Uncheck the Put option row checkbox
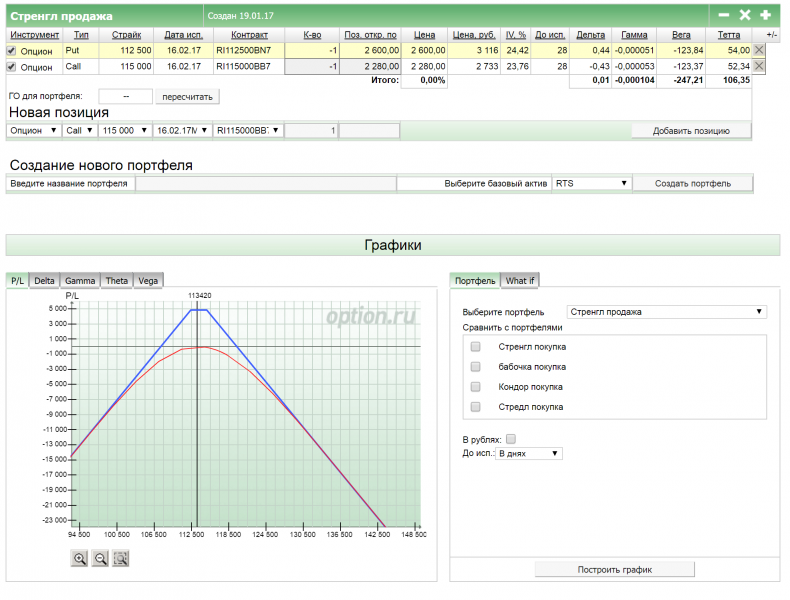 [12, 50]
